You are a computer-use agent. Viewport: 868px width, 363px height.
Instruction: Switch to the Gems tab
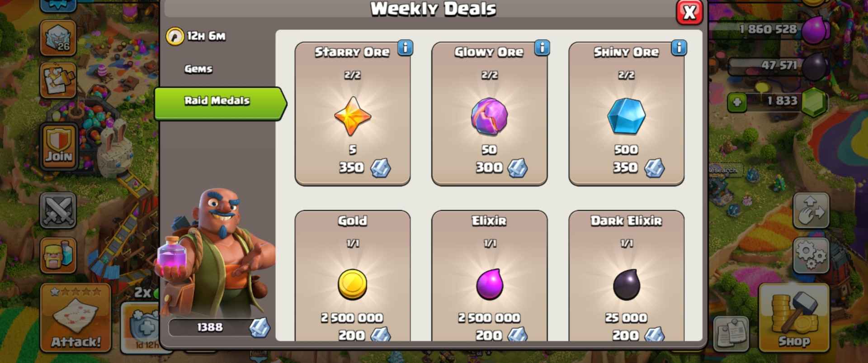(x=198, y=69)
